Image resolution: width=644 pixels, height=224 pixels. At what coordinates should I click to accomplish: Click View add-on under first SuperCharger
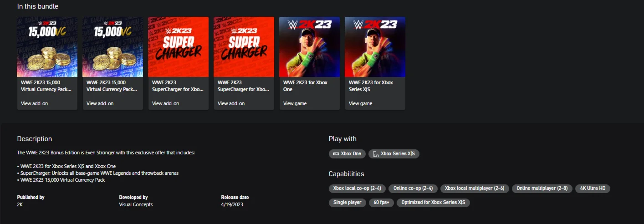[165, 103]
